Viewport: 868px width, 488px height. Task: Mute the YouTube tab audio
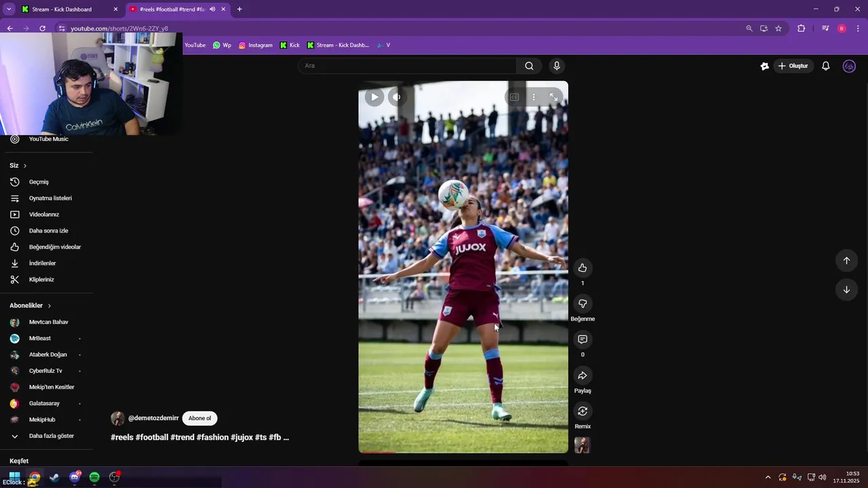(213, 9)
